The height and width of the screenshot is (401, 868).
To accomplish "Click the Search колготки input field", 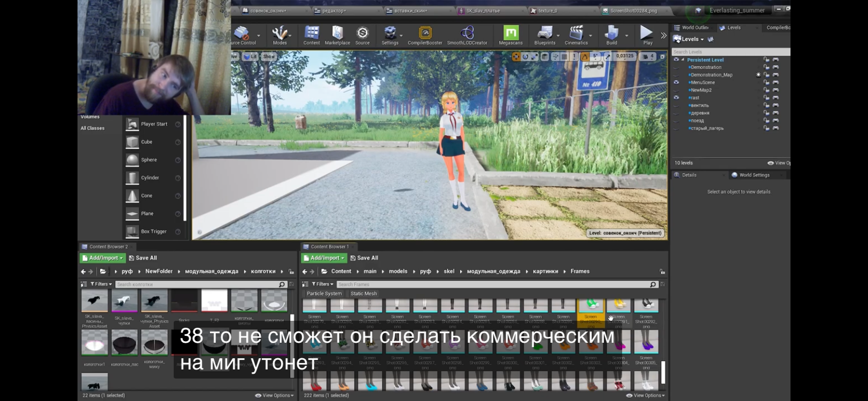I will coord(201,284).
